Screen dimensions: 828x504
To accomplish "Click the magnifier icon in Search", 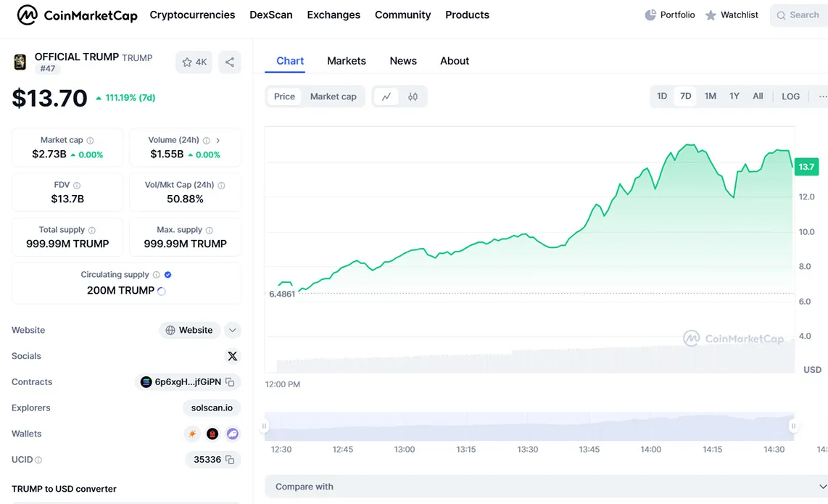I will [x=781, y=15].
